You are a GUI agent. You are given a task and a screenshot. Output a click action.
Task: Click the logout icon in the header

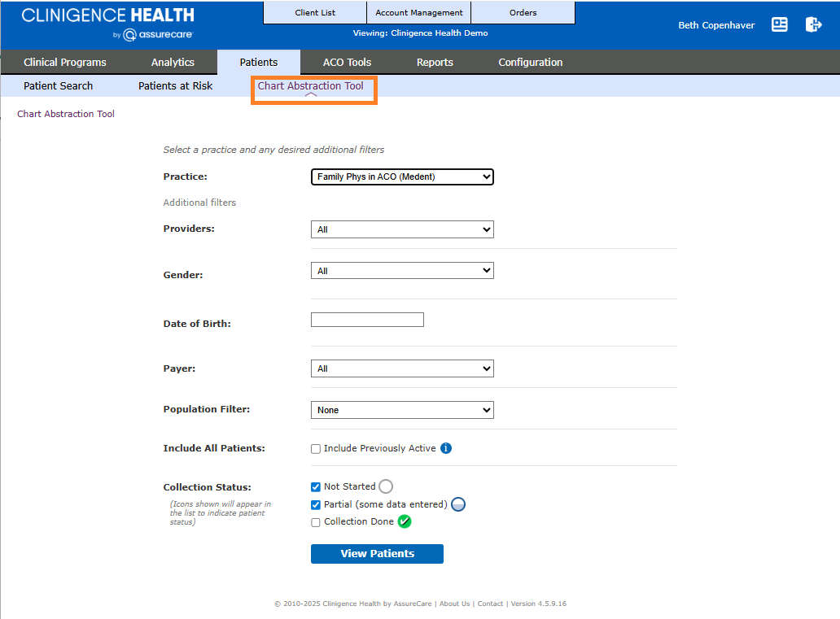click(813, 24)
